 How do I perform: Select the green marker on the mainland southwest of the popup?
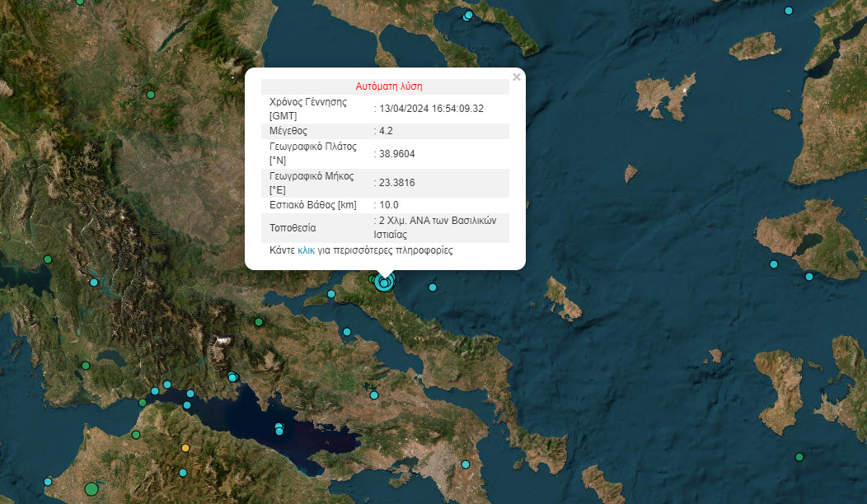[x=259, y=322]
